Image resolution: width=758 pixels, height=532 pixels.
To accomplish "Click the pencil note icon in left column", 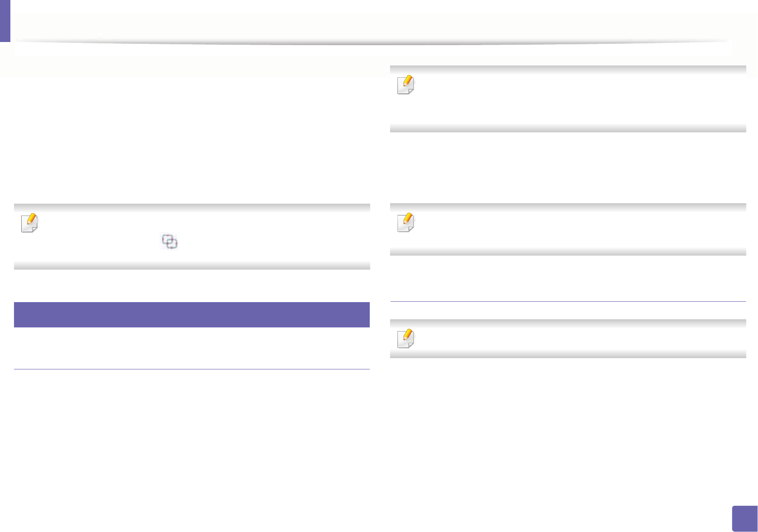I will pyautogui.click(x=30, y=223).
